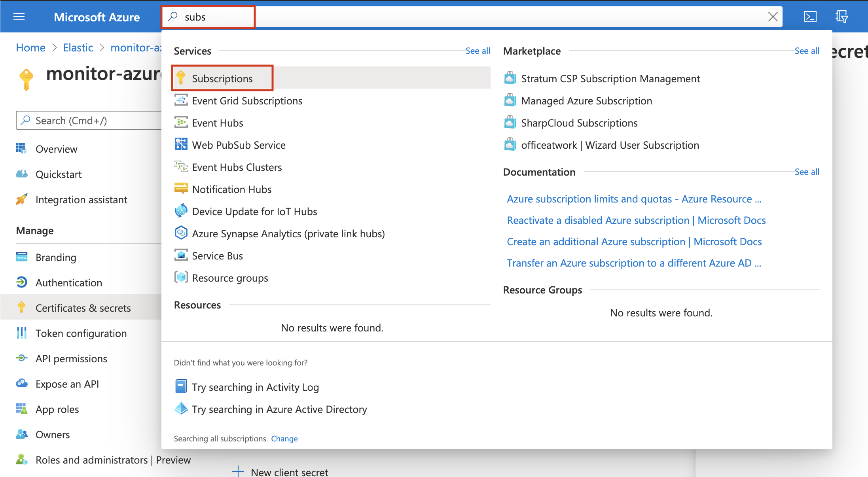868x477 pixels.
Task: Clear the search box with the X
Action: 773,17
